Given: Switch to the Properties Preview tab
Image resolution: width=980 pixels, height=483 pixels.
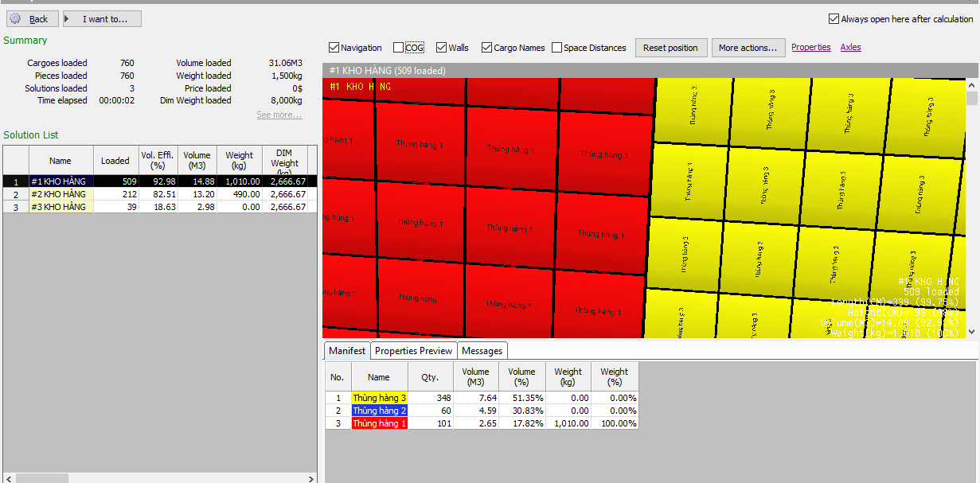Looking at the screenshot, I should tap(413, 351).
